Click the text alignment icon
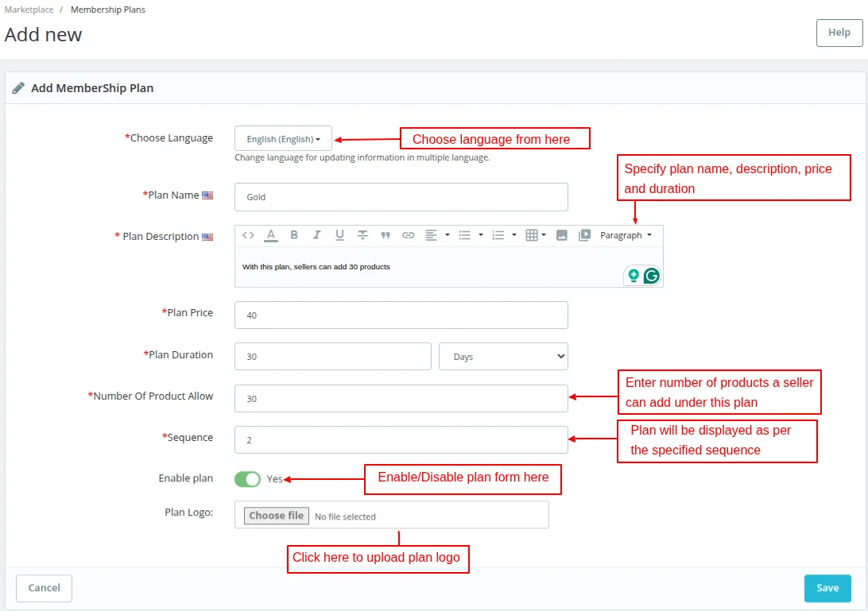 [x=431, y=235]
